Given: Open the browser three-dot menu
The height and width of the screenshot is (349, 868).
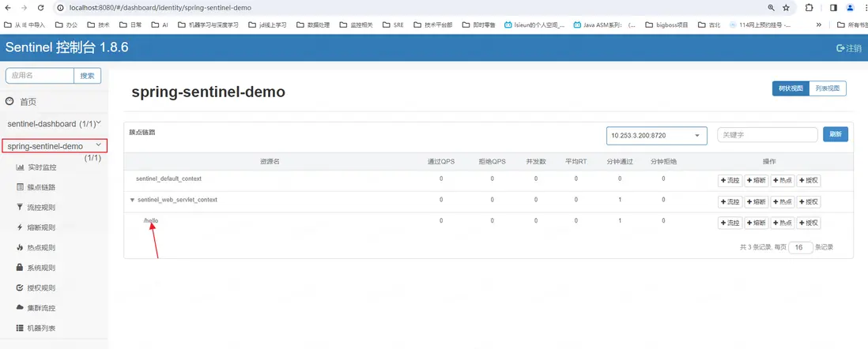Looking at the screenshot, I should pyautogui.click(x=865, y=8).
